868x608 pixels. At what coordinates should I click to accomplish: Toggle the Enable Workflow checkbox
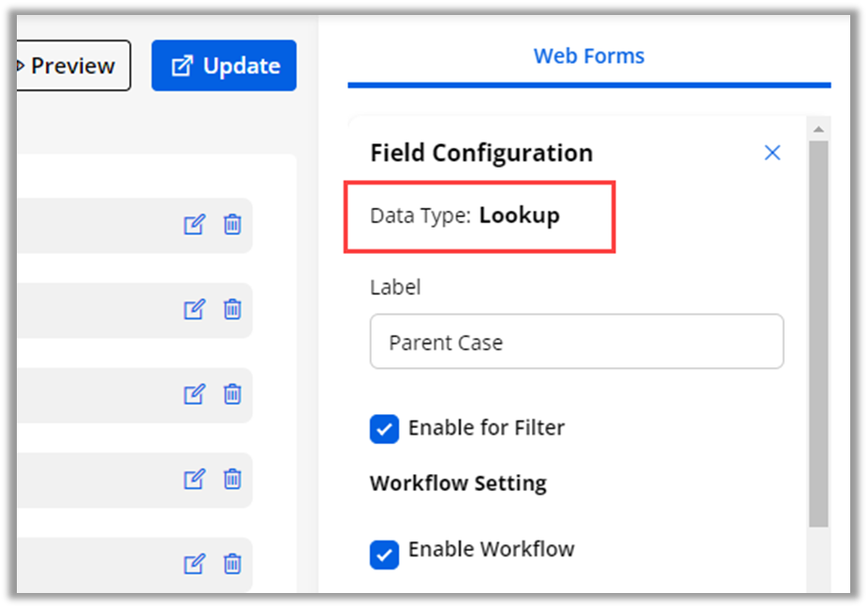click(x=384, y=554)
